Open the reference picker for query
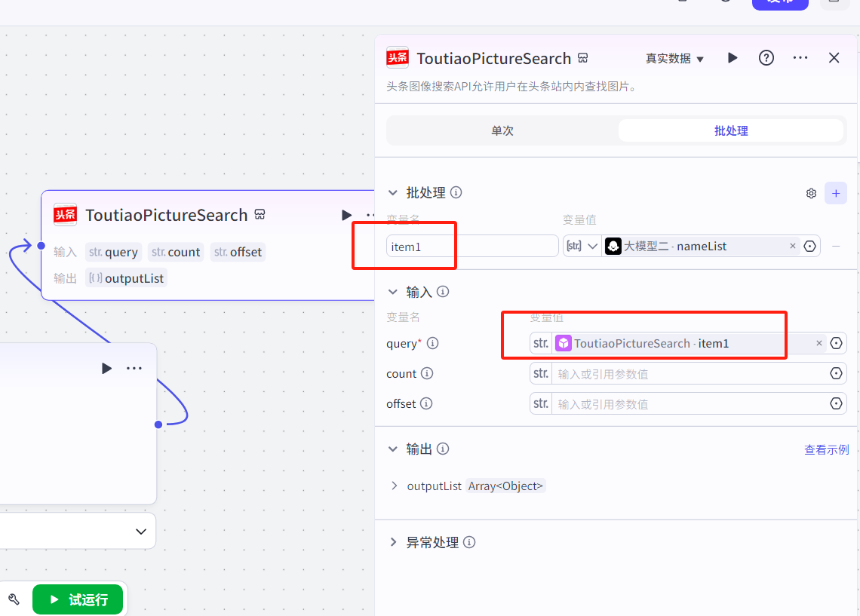Image resolution: width=860 pixels, height=616 pixels. coord(836,343)
